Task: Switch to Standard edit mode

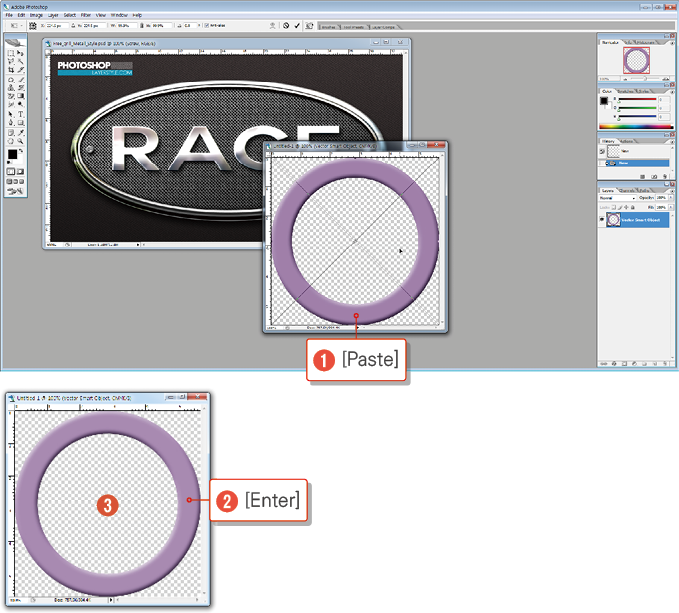Action: pyautogui.click(x=11, y=172)
